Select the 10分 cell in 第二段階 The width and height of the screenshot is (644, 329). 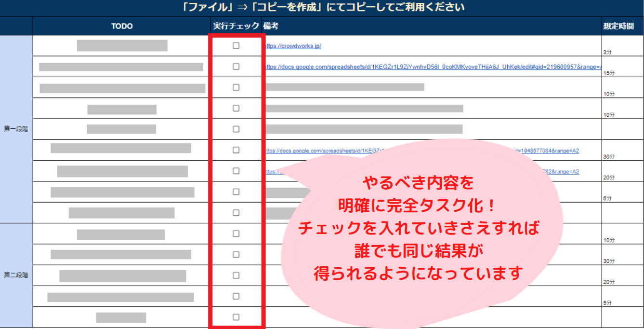click(x=623, y=233)
